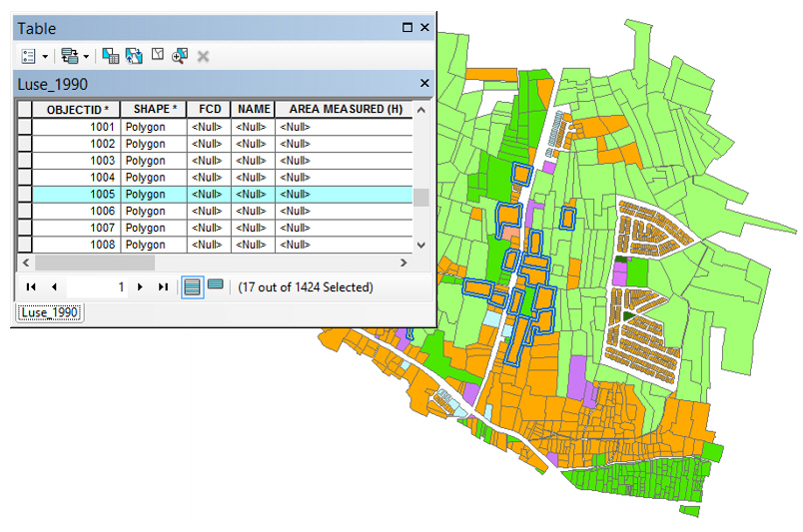The image size is (803, 532).
Task: Select row 1002 using its row selector
Action: click(25, 144)
